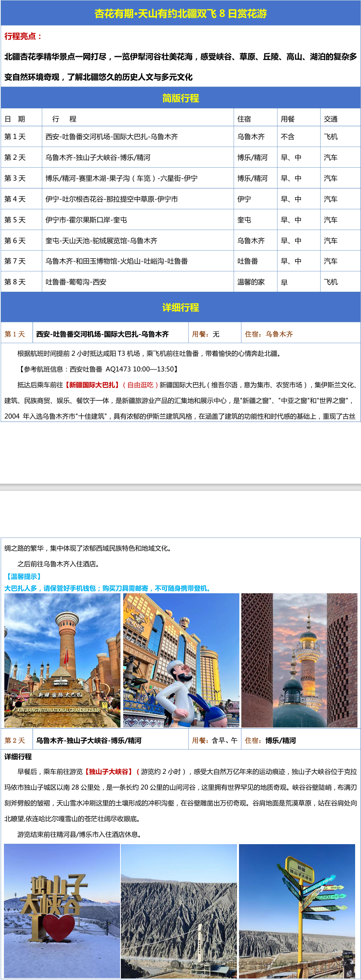Open the Grand Bazaar tower photo
The image size is (361, 980).
click(x=62, y=660)
